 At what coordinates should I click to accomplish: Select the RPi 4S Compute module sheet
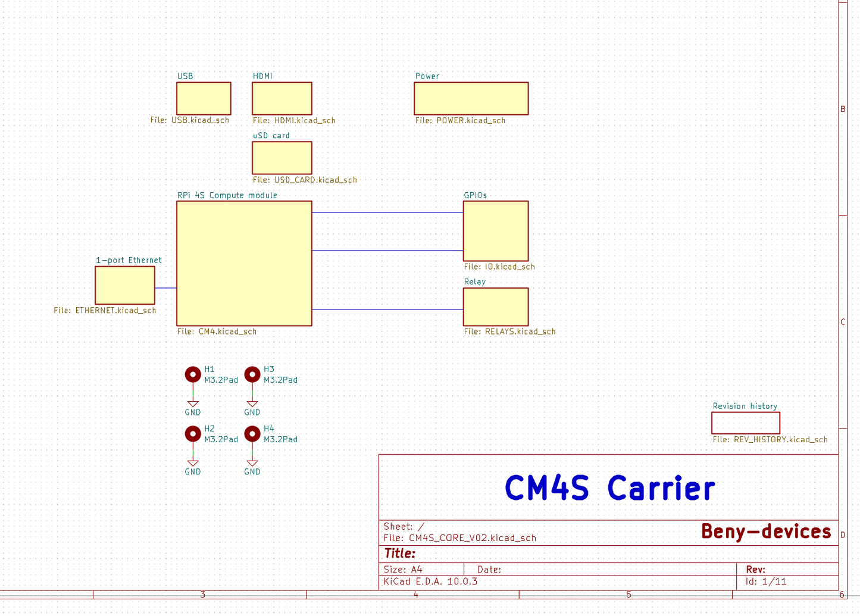(x=244, y=263)
